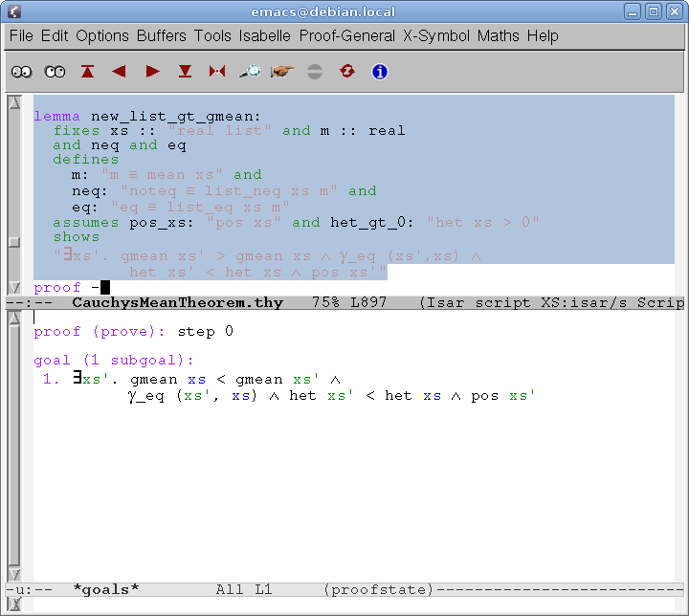Image resolution: width=689 pixels, height=616 pixels.
Task: Retract buffer with the up-bar arrow icon
Action: [x=88, y=72]
